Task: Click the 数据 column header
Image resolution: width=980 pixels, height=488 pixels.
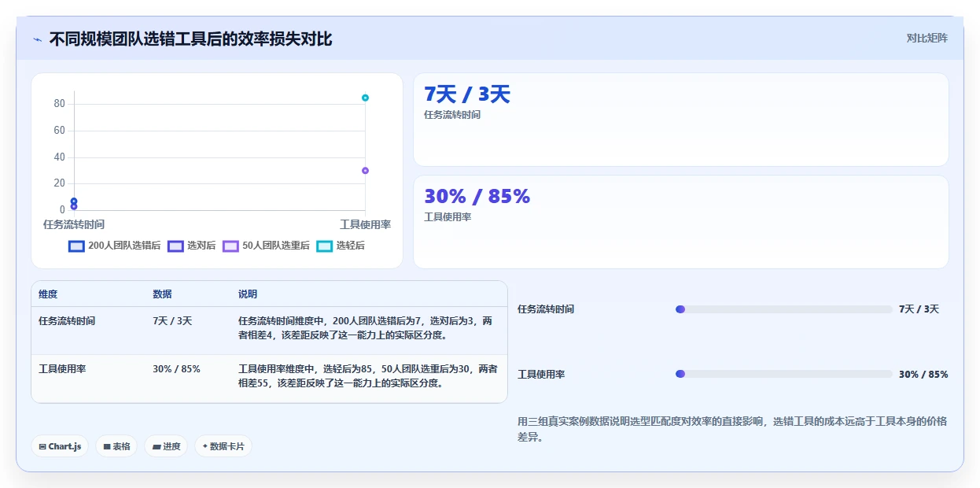Action: [x=162, y=294]
